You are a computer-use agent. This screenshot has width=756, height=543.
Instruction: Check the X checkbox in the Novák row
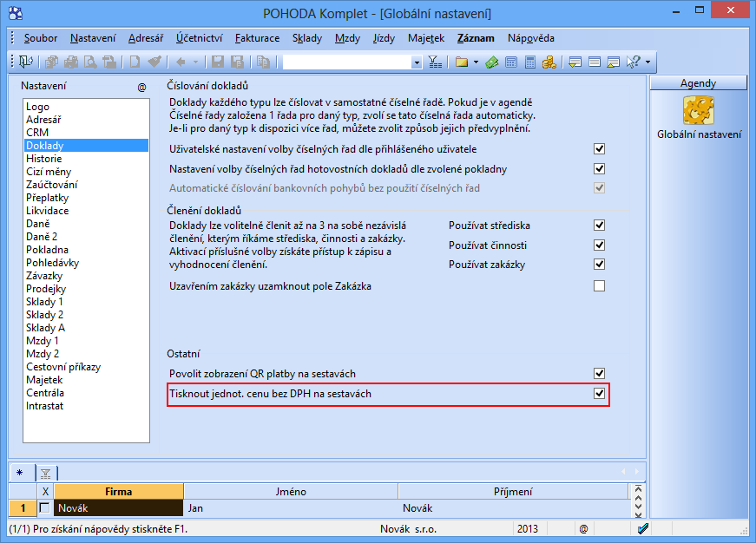point(45,507)
